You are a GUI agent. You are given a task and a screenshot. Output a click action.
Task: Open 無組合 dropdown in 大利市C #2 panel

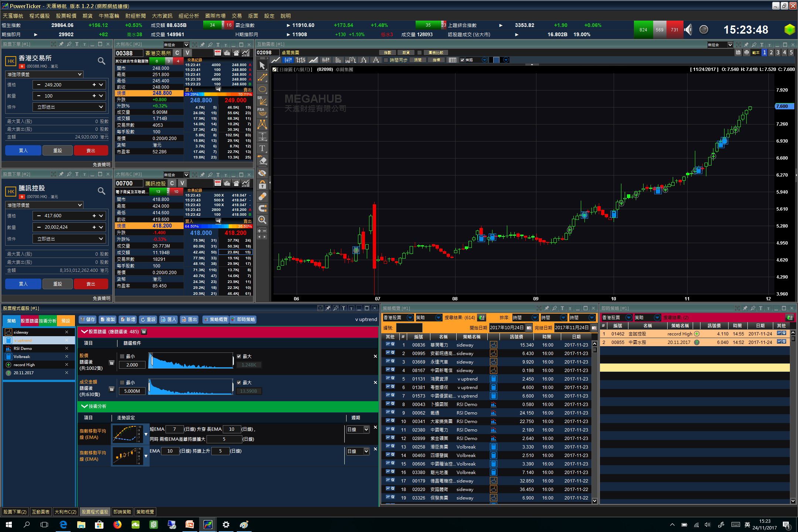click(x=176, y=45)
